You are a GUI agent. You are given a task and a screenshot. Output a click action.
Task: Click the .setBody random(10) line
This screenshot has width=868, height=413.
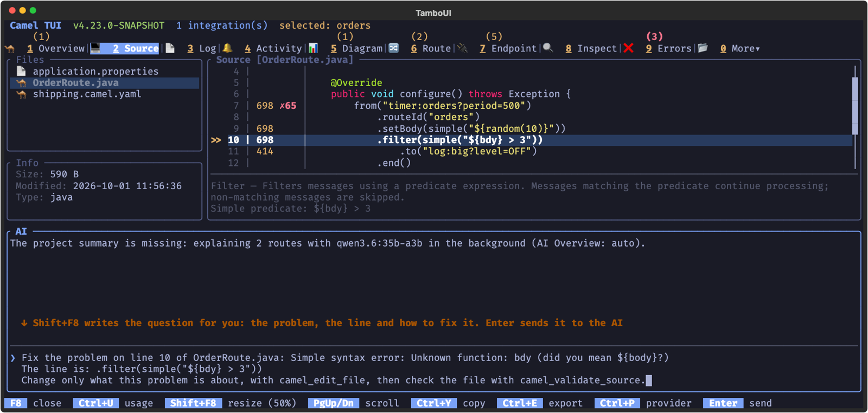pos(471,128)
